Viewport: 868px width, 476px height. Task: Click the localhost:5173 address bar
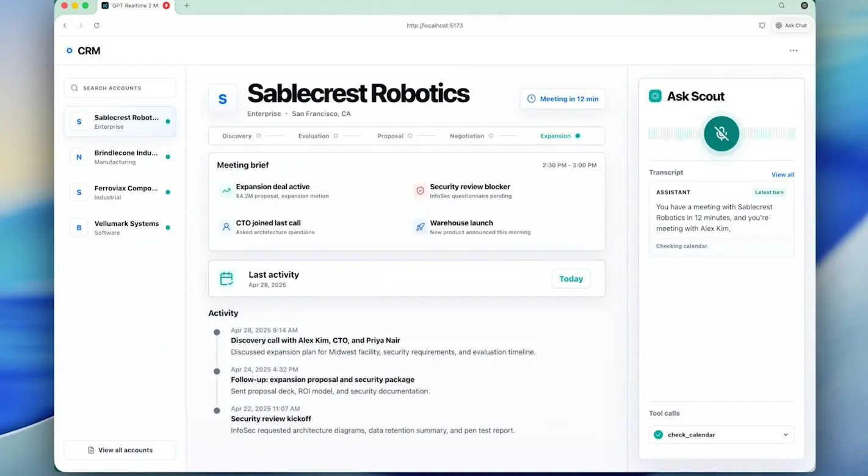[435, 26]
